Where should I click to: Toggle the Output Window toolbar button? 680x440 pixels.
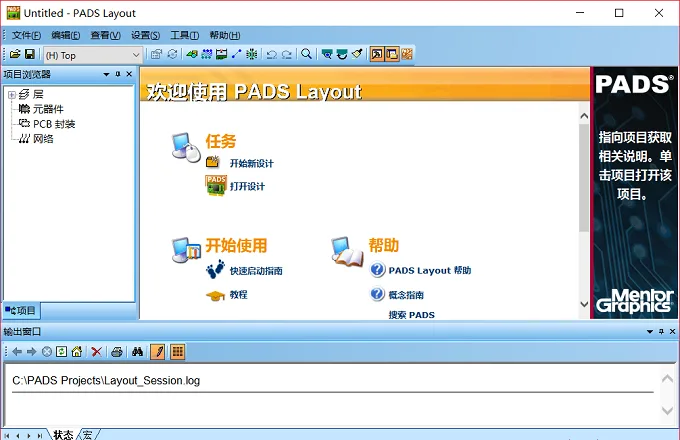[377, 54]
